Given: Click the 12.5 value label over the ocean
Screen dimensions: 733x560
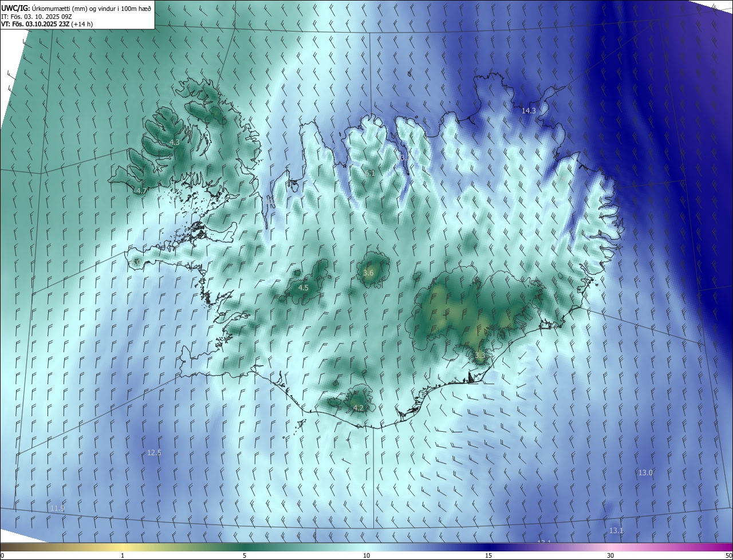Looking at the screenshot, I should click(154, 452).
